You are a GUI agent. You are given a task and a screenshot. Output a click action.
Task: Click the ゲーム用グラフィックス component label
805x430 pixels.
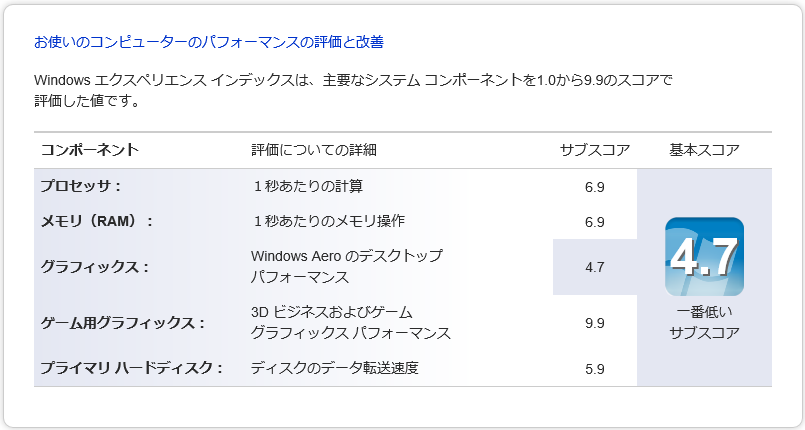pos(123,323)
